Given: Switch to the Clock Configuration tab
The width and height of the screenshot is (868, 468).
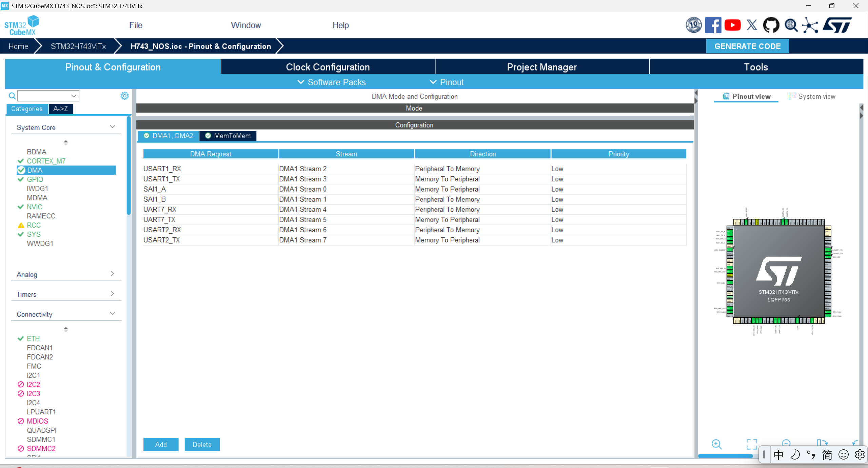Looking at the screenshot, I should point(328,67).
